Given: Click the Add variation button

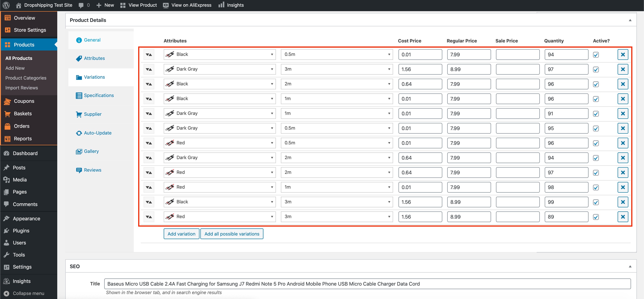Looking at the screenshot, I should pyautogui.click(x=181, y=234).
